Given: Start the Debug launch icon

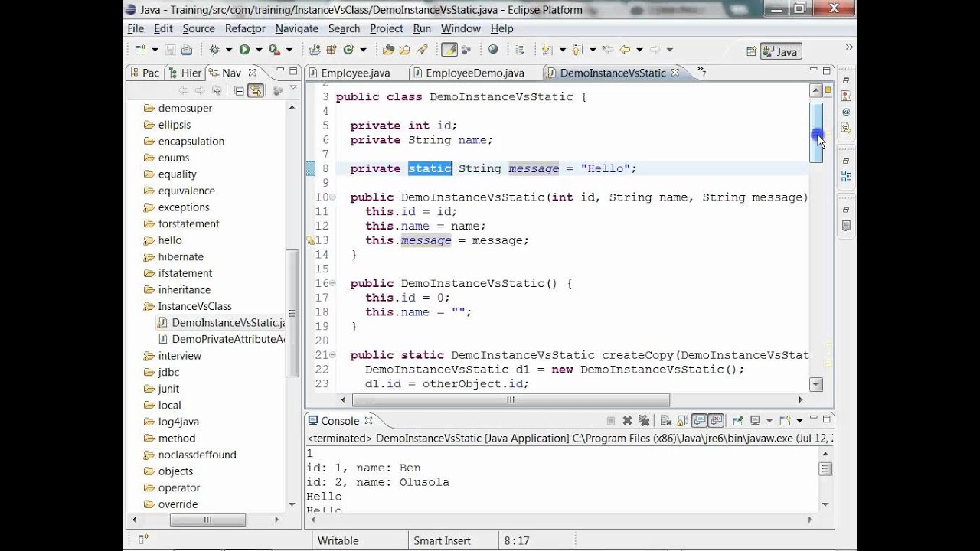Looking at the screenshot, I should pyautogui.click(x=214, y=50).
